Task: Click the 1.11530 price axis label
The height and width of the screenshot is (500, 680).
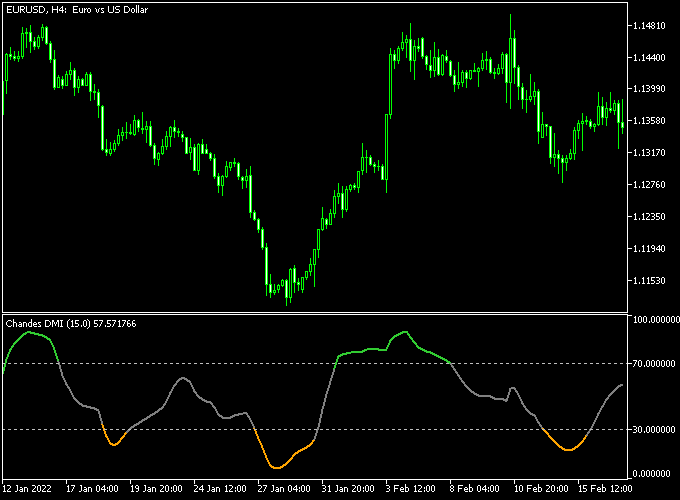Action: (x=653, y=281)
